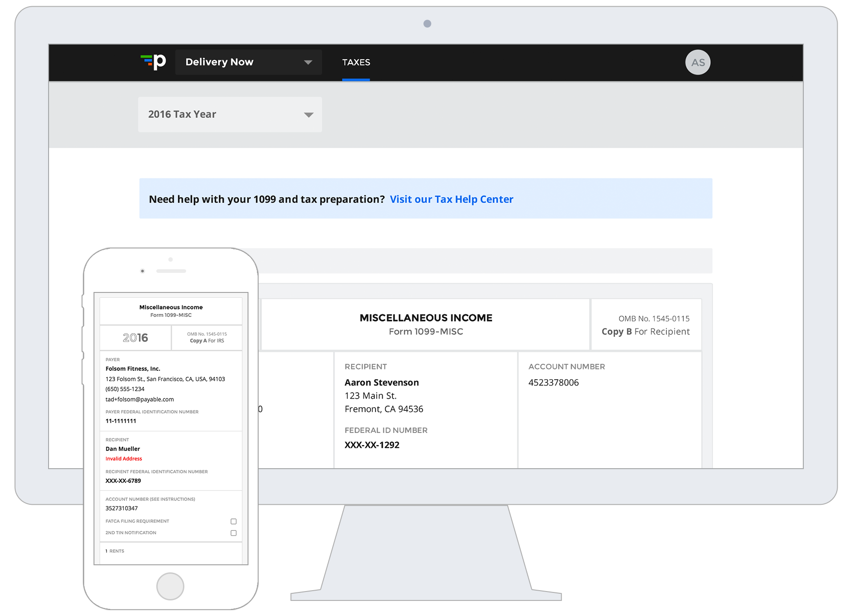Check the 2nd TIN Notification box
The width and height of the screenshot is (855, 616).
click(x=233, y=533)
